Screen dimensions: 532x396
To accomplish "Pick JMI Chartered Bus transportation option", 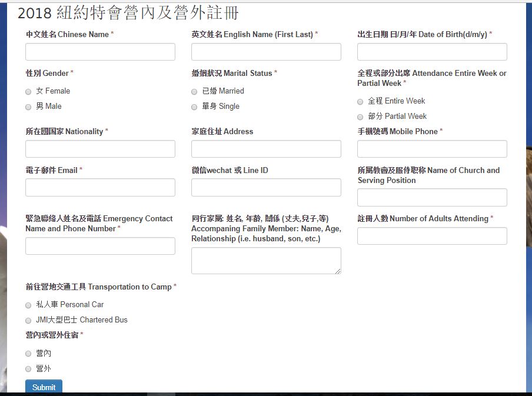I will [x=28, y=321].
